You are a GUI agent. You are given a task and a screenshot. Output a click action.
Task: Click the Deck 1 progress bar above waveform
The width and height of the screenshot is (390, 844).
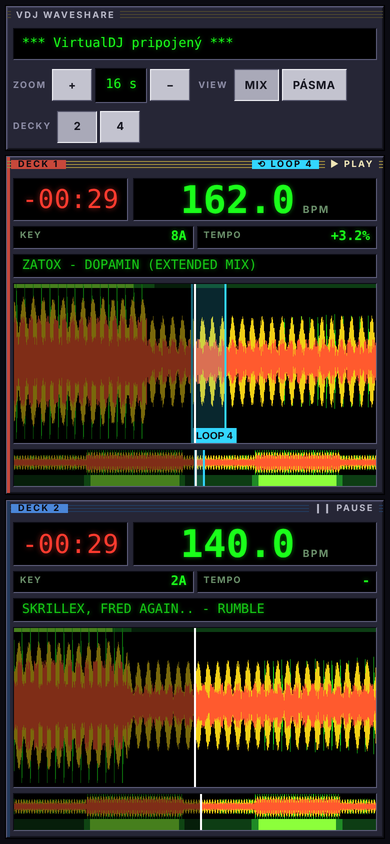point(195,286)
